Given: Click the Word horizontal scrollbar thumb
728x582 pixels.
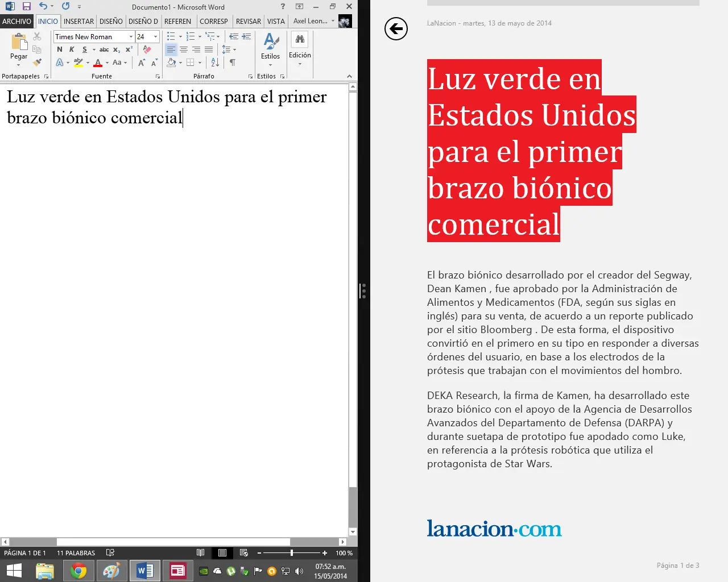Looking at the screenshot, I should [173, 542].
